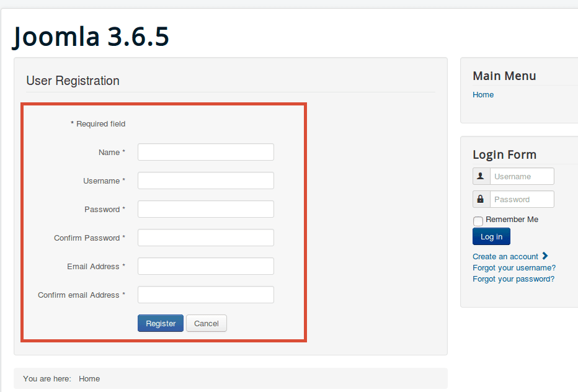Open Home in the Main Menu
578x392 pixels.
pos(483,95)
